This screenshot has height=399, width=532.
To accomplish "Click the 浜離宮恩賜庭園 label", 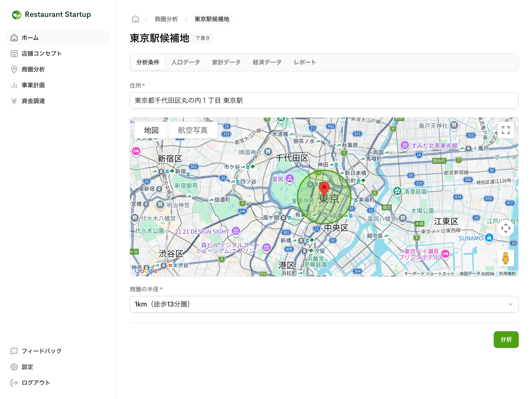I will (x=315, y=262).
